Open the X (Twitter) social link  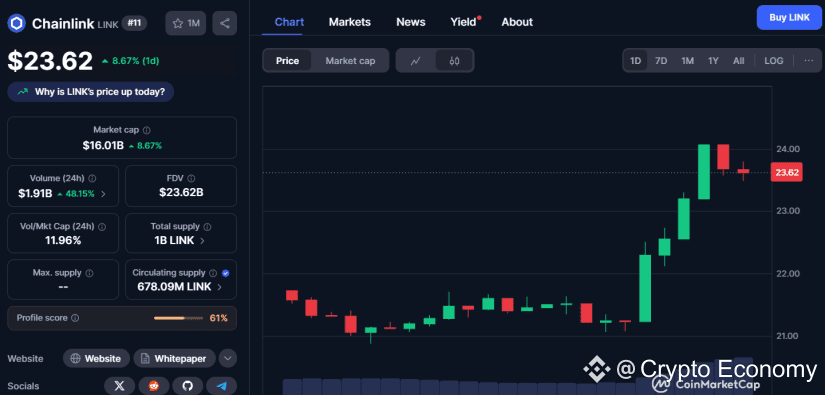point(120,386)
